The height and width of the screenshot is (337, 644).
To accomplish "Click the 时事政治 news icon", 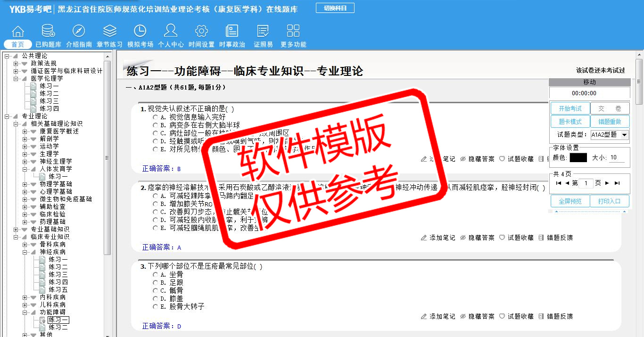I will (x=232, y=32).
